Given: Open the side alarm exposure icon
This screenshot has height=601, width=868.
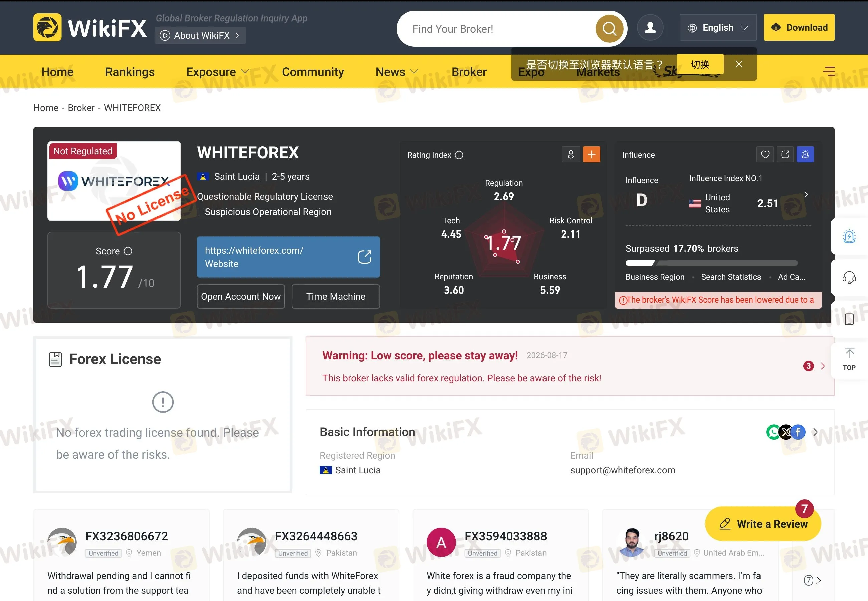Looking at the screenshot, I should coord(849,236).
